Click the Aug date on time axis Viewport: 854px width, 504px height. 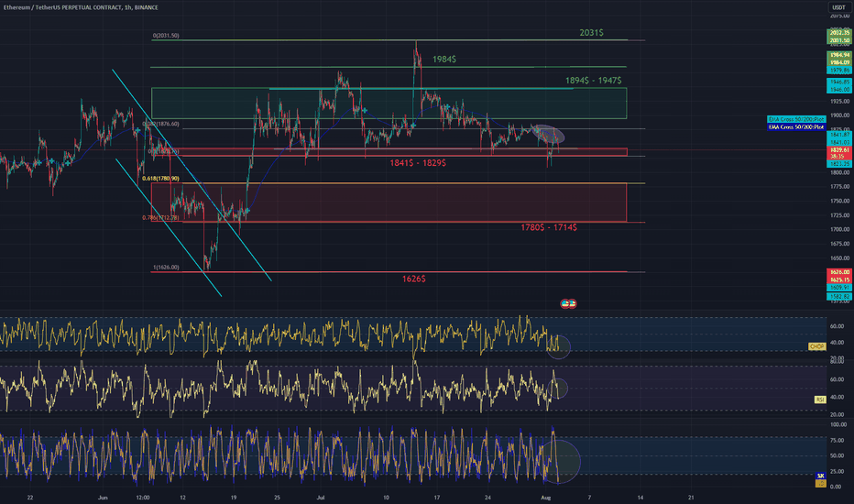pyautogui.click(x=546, y=498)
